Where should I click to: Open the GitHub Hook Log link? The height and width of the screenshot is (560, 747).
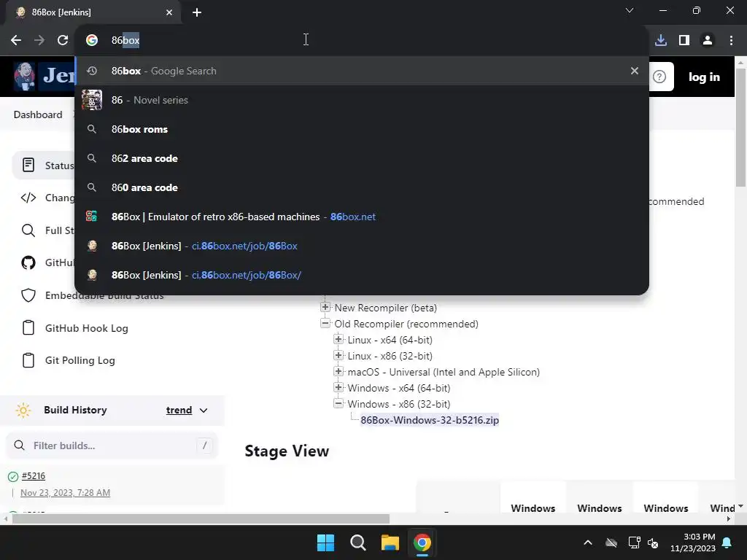coord(86,328)
